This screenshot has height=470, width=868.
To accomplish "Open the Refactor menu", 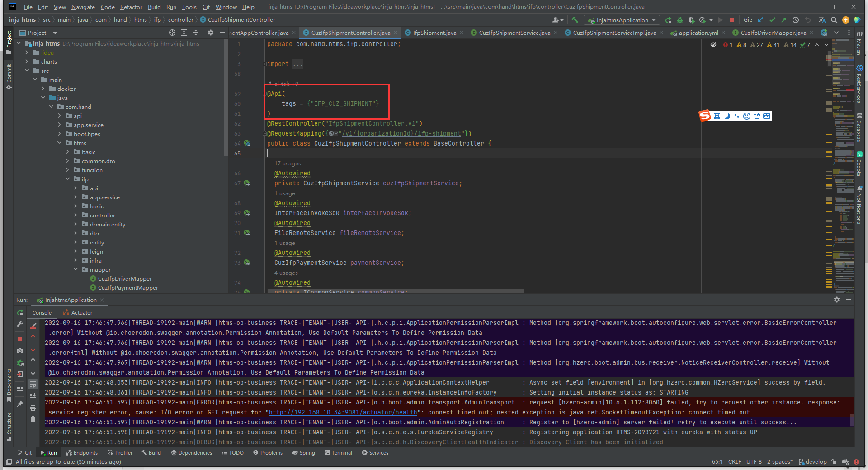I will [131, 7].
